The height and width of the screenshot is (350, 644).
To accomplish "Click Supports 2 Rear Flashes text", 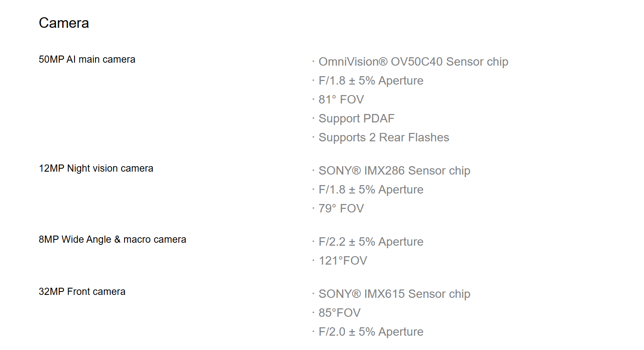I will tap(384, 138).
